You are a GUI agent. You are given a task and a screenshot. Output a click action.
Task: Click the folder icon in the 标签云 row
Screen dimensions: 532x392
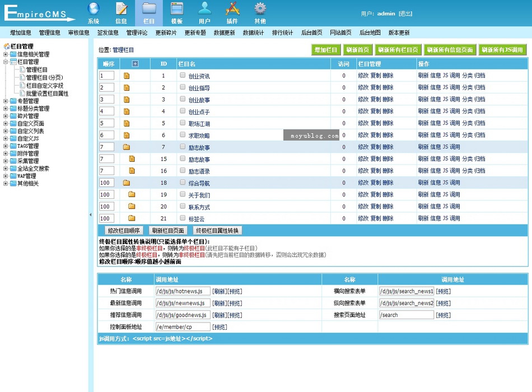(x=132, y=218)
